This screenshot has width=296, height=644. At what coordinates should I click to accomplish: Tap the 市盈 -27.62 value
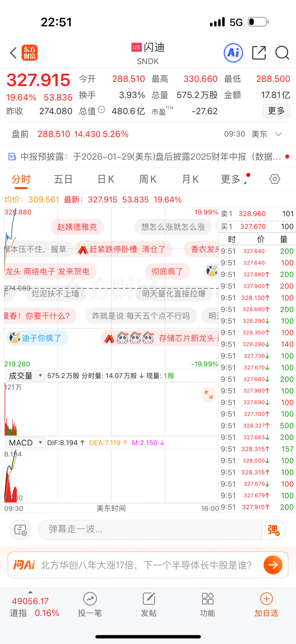click(205, 111)
